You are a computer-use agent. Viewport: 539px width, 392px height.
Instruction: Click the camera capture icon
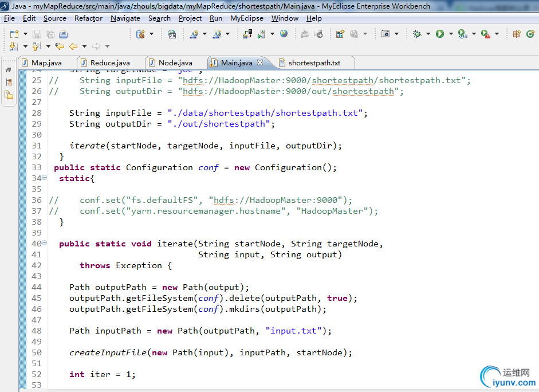click(x=385, y=34)
